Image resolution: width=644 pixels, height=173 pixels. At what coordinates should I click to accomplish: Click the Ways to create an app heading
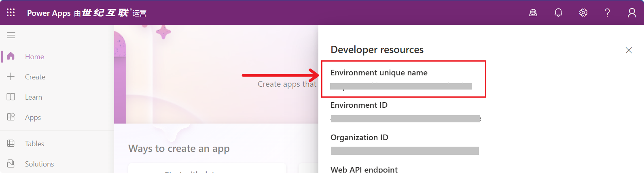(179, 149)
